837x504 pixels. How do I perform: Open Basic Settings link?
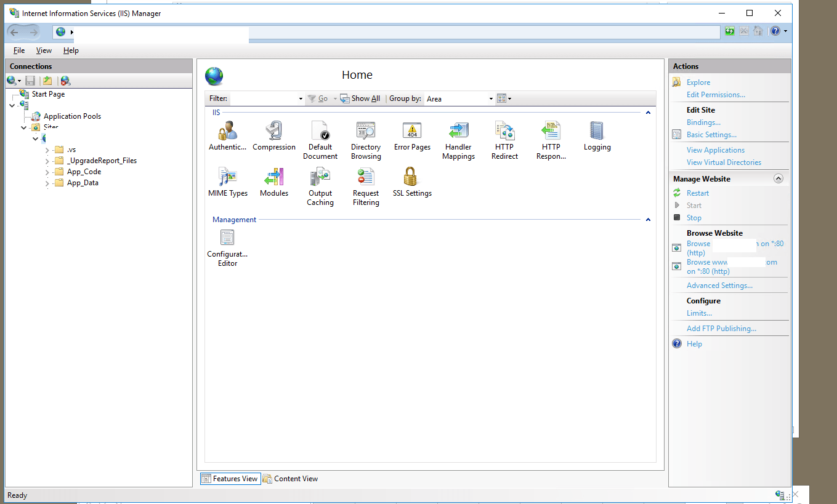(711, 135)
